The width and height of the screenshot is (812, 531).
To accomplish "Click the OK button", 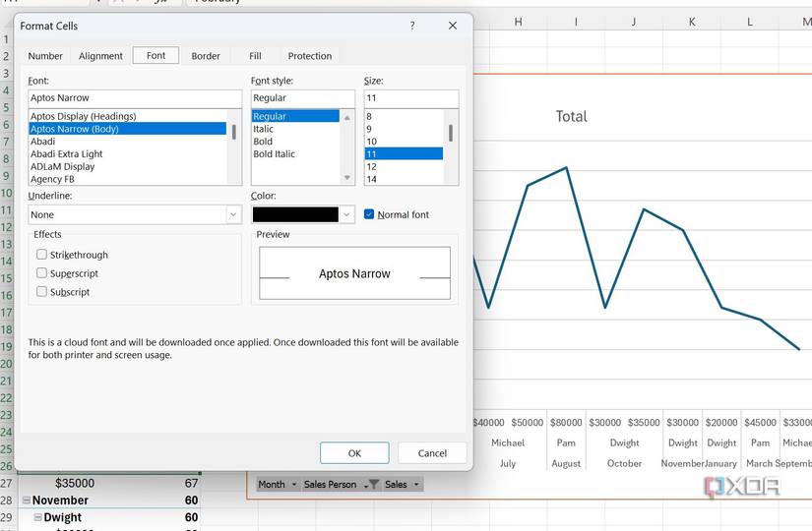I will 354,453.
